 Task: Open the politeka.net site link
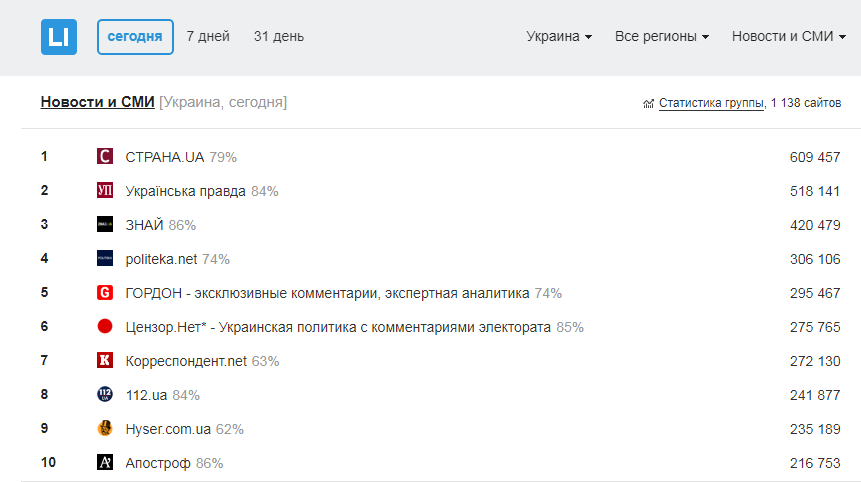(162, 259)
